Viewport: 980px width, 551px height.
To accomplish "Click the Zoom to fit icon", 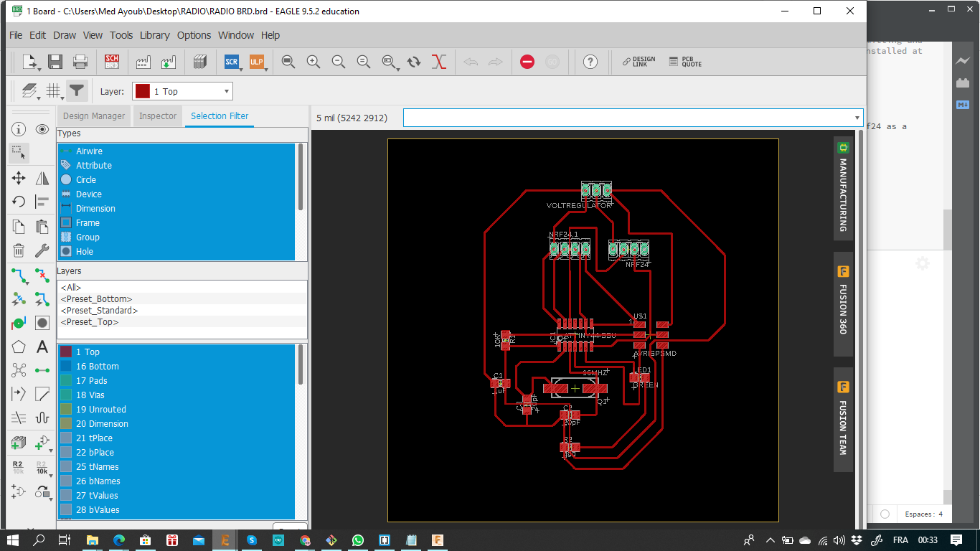I will pyautogui.click(x=288, y=62).
